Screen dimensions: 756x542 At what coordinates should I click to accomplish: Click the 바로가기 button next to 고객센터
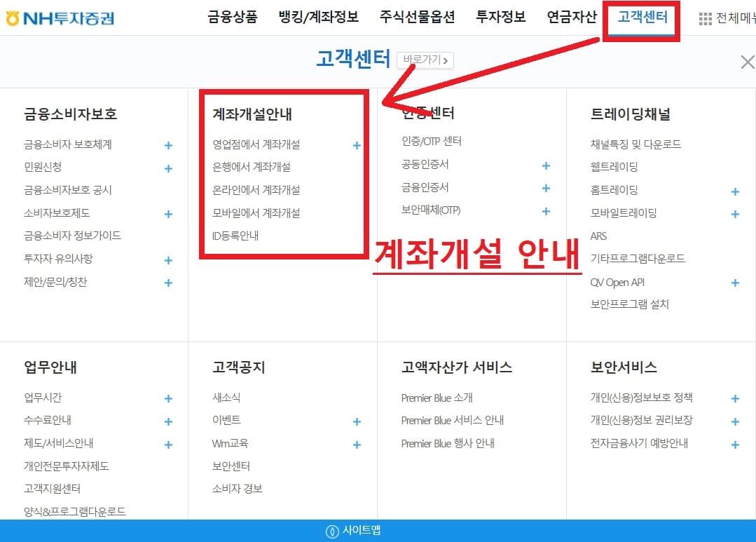[x=425, y=60]
